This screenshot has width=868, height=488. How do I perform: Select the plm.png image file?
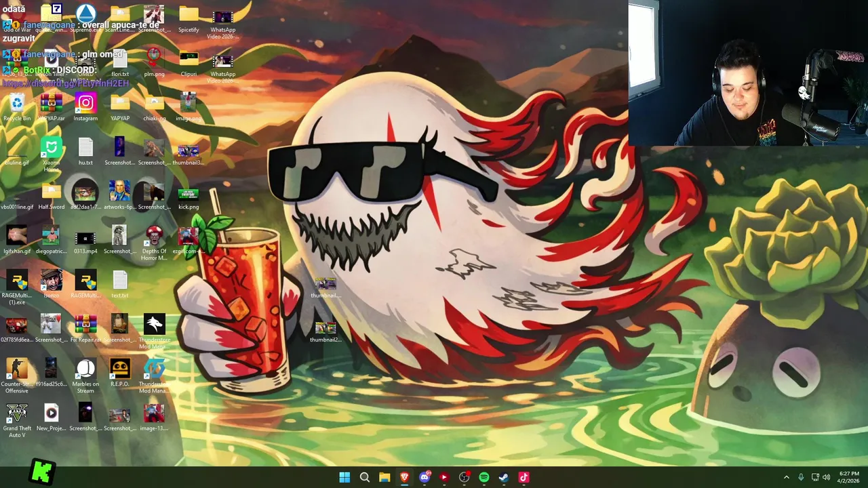[154, 63]
